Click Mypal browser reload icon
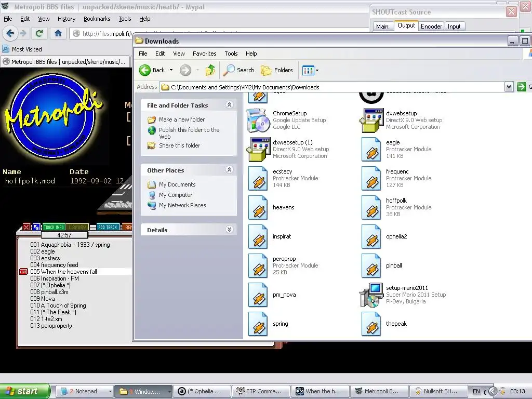The width and height of the screenshot is (532, 399). click(x=39, y=33)
